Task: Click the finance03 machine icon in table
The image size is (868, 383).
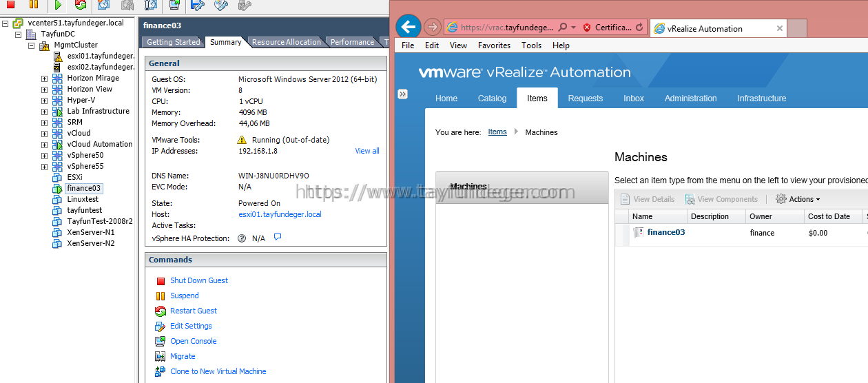Action: click(639, 233)
